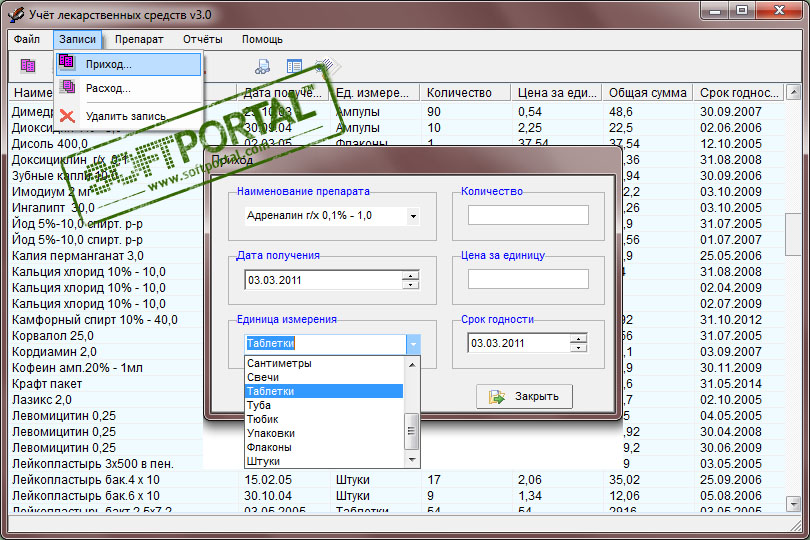
Task: Click the units list scrollbar thumb
Action: coord(412,431)
